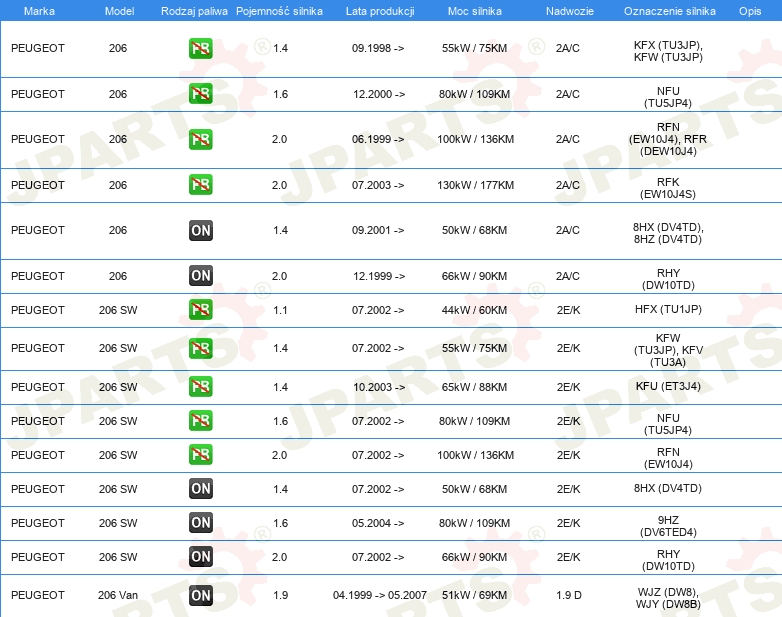Click the PB fuel icon in the 130kW / 177KM row

(x=200, y=185)
